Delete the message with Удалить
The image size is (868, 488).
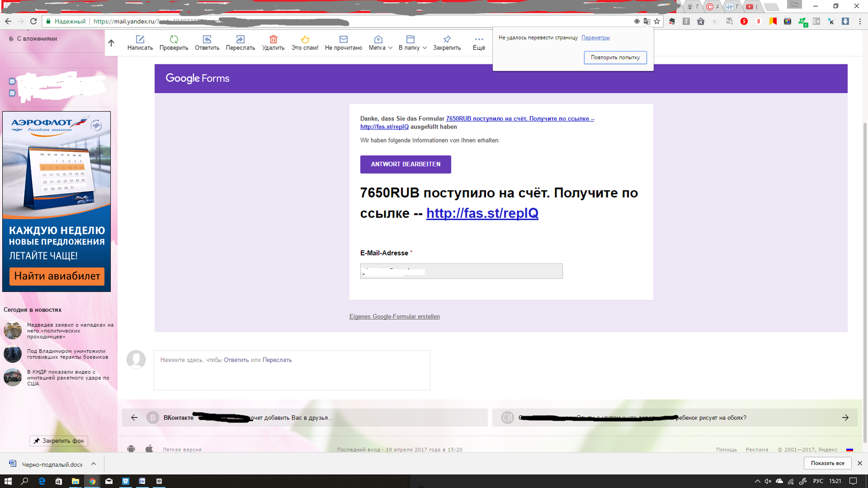point(273,40)
